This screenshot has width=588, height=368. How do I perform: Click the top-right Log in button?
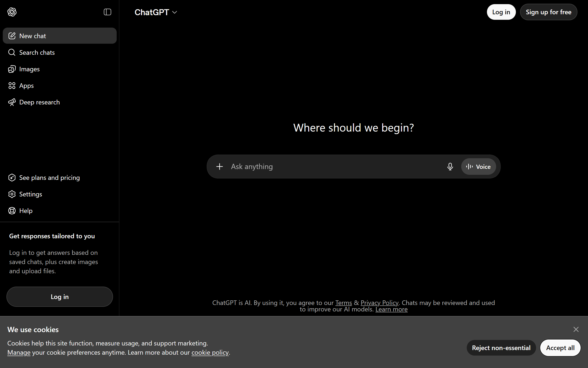(501, 12)
